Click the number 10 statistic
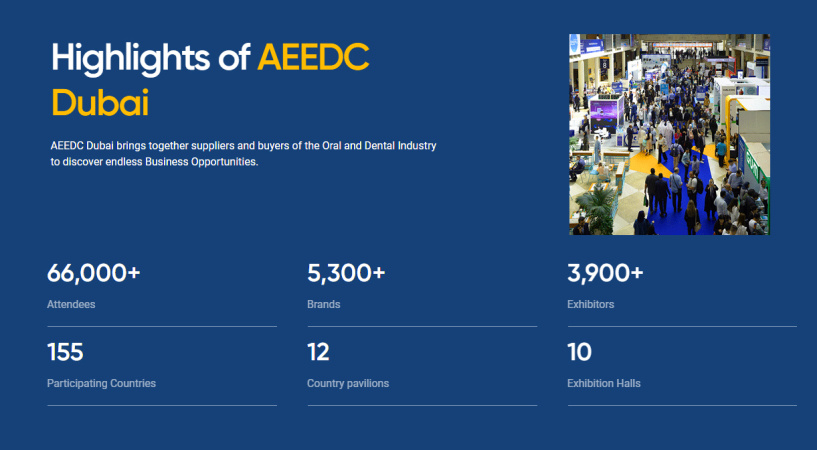The height and width of the screenshot is (450, 817). coord(579,352)
